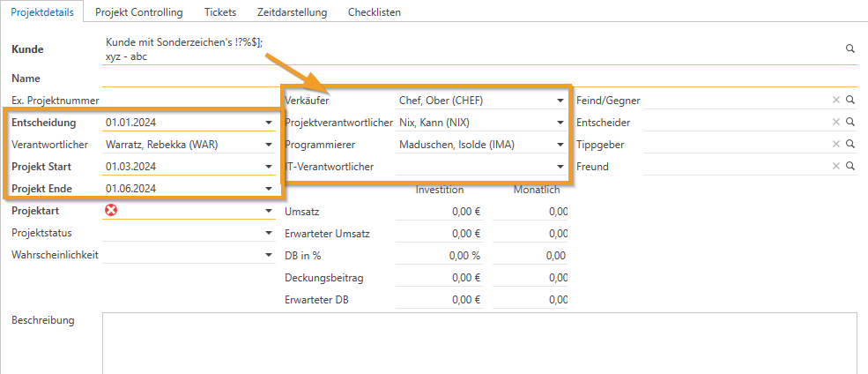Clear the Feind/Gegner field with X
Screen dimensions: 868x374
[x=836, y=101]
